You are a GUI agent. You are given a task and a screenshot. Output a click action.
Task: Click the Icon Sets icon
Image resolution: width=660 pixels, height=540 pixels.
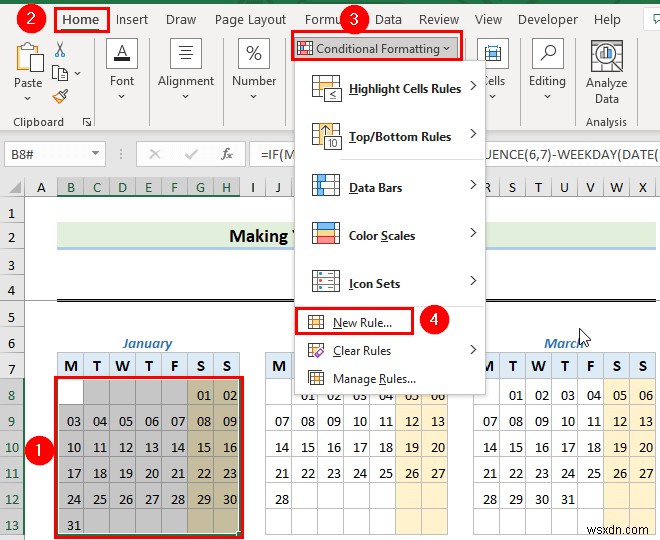(326, 281)
